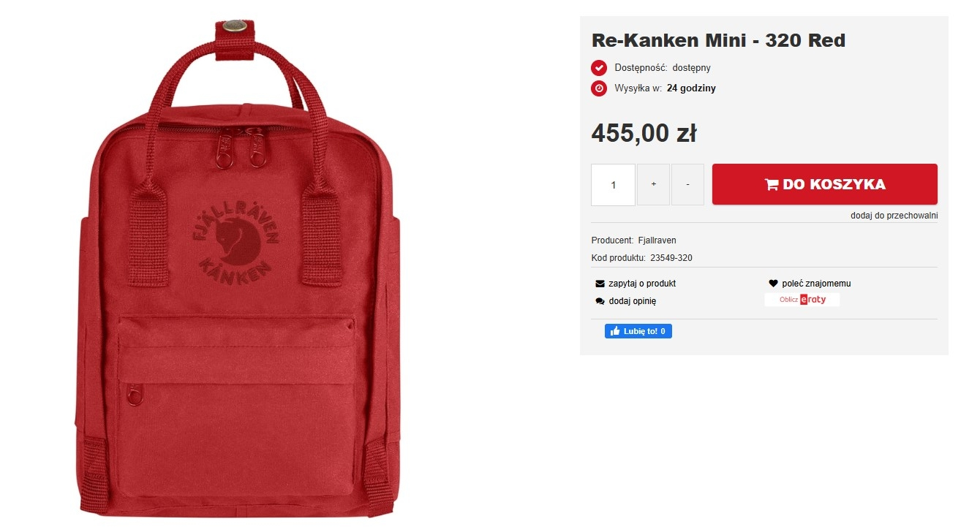Viewport: 980px width, 527px height.
Task: Click dodaj do przechowalni link
Action: click(894, 216)
